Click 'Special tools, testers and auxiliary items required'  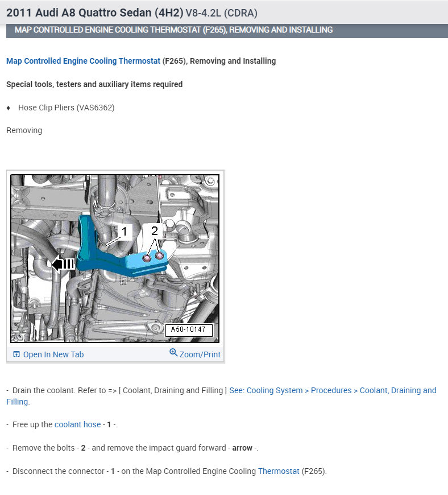click(94, 84)
